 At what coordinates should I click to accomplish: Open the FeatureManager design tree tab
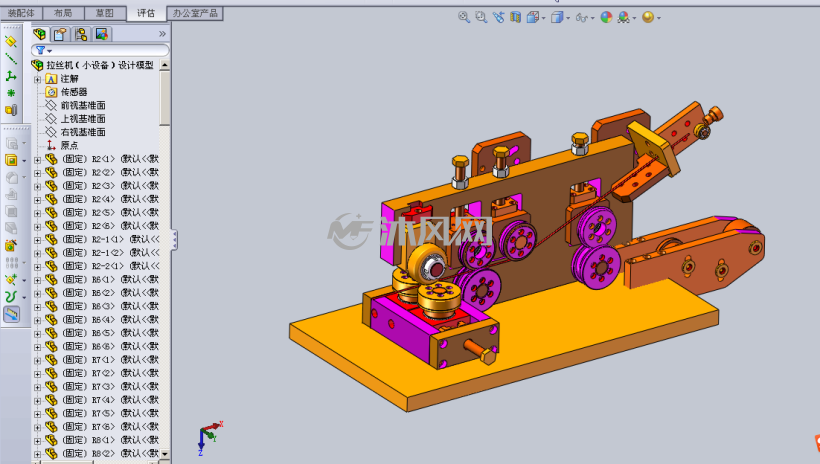[40, 35]
